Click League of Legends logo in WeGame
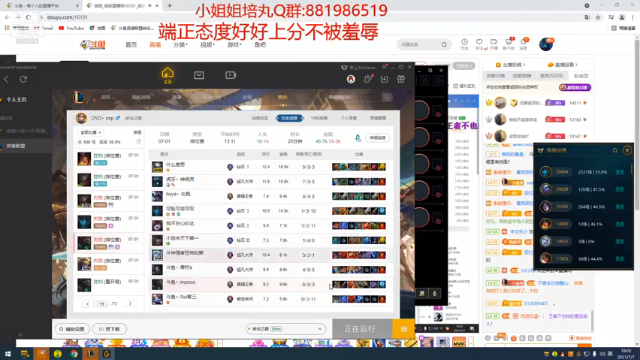640x360 pixels. pos(79,97)
